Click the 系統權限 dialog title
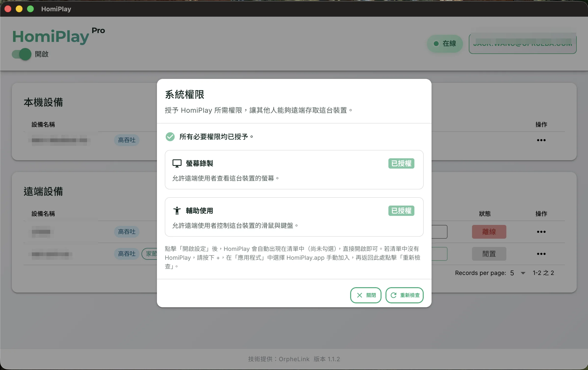Screen dimensions: 588x370 click(x=184, y=95)
